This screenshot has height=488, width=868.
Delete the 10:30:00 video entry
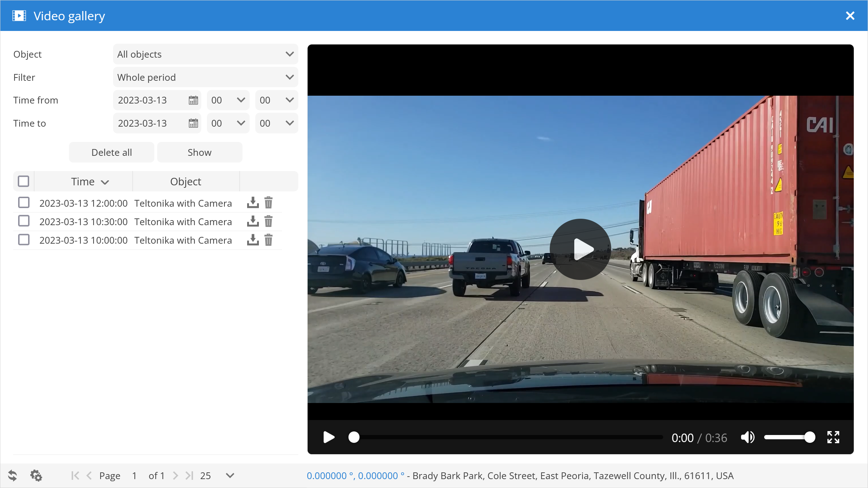pyautogui.click(x=268, y=221)
